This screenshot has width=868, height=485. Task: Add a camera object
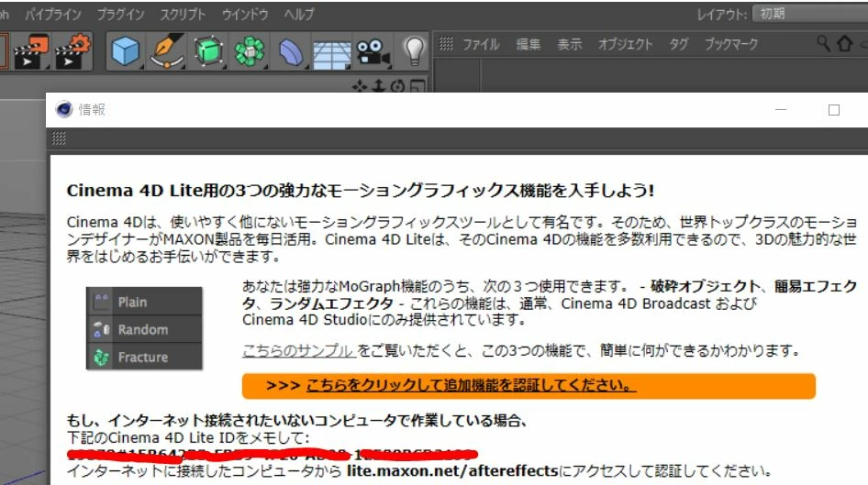tap(373, 52)
